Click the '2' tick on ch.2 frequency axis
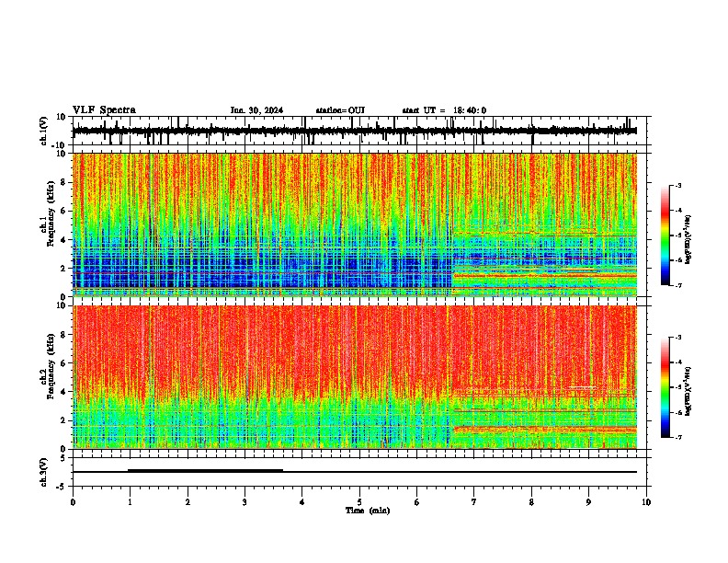 pyautogui.click(x=64, y=420)
